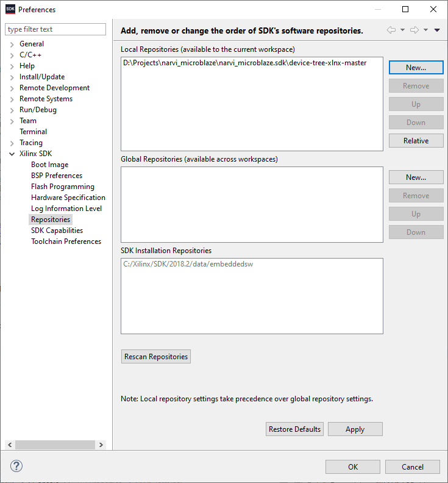Apply the repository settings

(x=355, y=429)
